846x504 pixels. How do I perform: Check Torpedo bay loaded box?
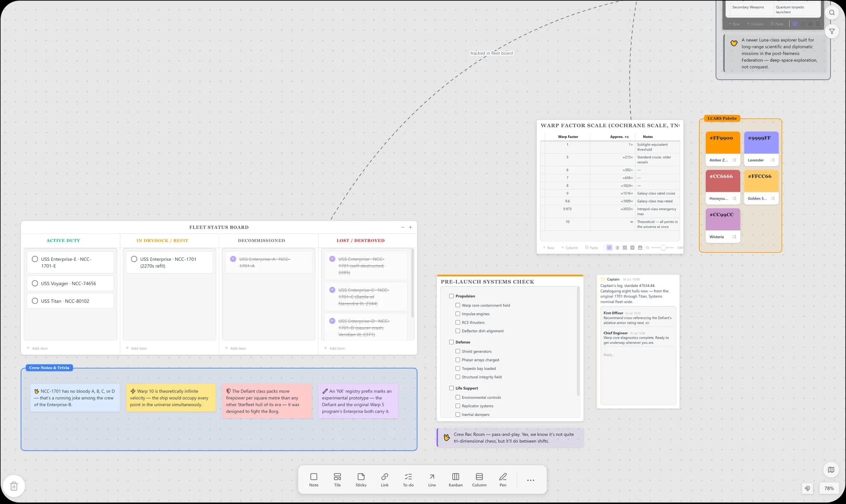point(458,369)
